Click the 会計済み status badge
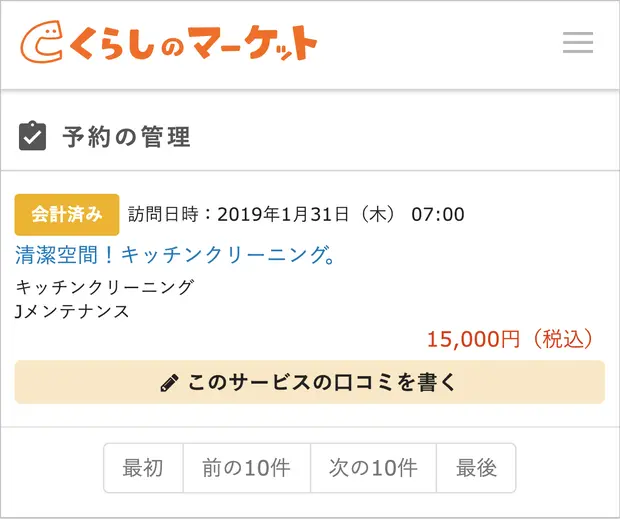620x519 pixels. [67, 214]
